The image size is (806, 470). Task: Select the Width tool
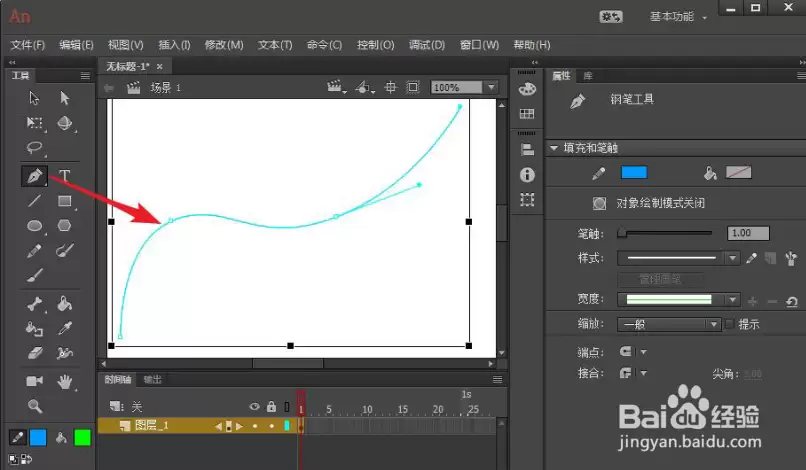(x=65, y=353)
